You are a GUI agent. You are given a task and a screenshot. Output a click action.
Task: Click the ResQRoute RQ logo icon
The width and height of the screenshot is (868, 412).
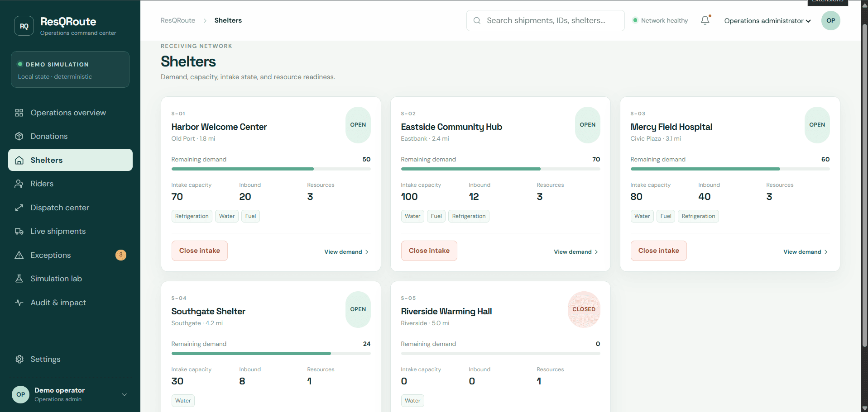pos(24,26)
